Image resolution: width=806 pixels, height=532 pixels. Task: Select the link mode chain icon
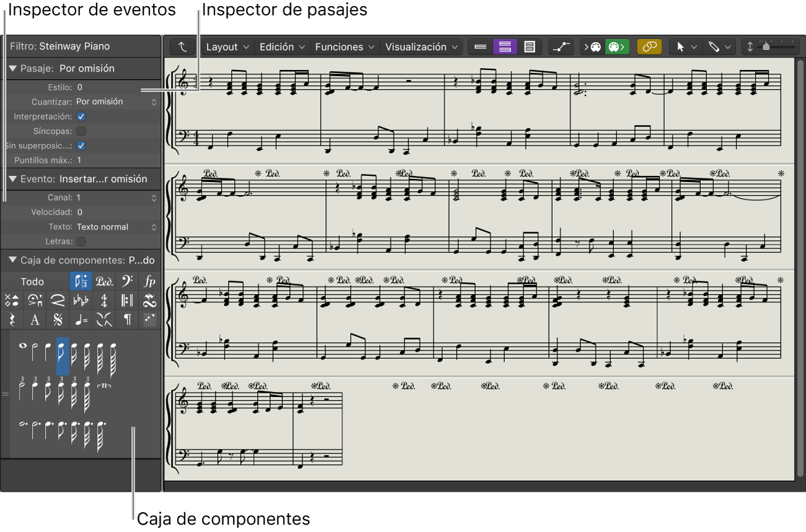point(649,47)
